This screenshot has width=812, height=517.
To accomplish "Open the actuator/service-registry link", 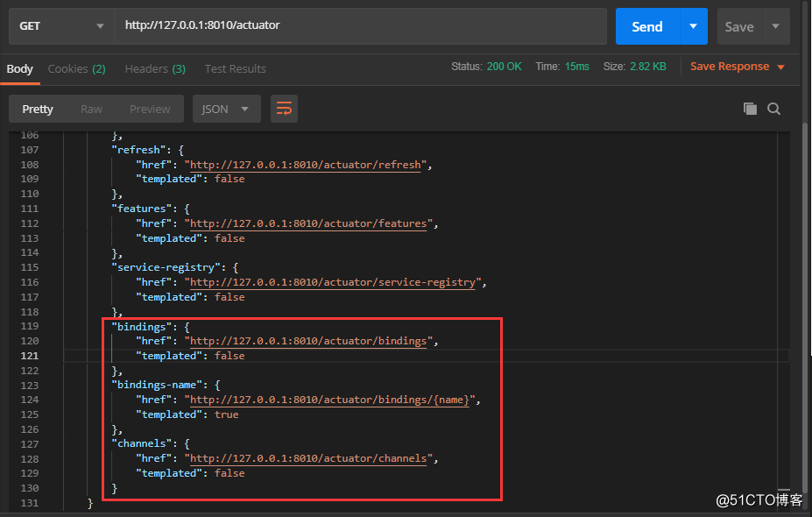I will pyautogui.click(x=333, y=282).
